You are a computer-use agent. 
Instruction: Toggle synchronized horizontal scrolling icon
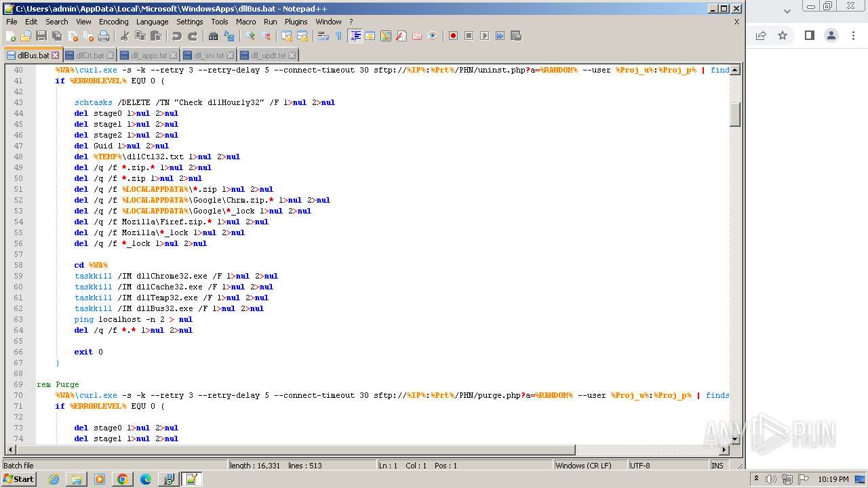point(302,36)
